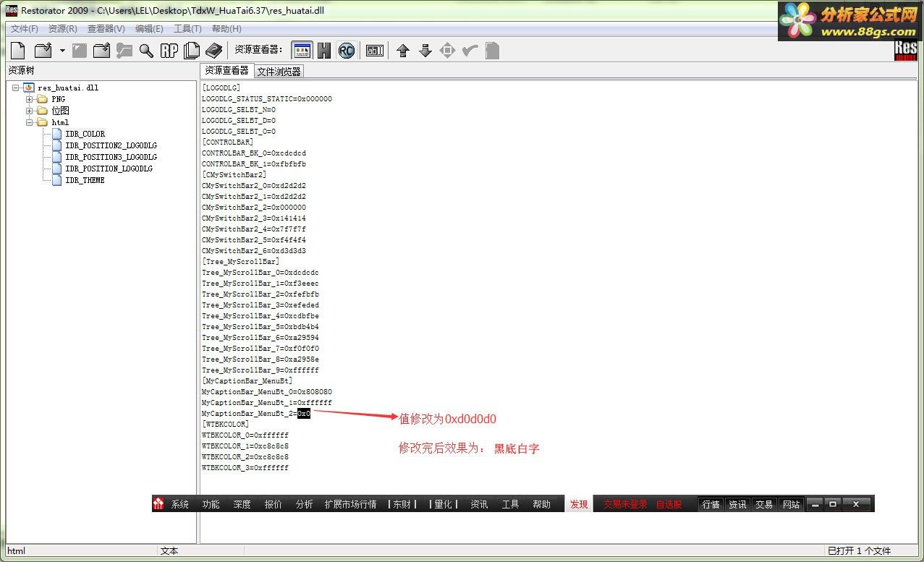Click line Tree_MyScrollBar_6=0xa29594
The image size is (924, 562).
pyautogui.click(x=260, y=337)
